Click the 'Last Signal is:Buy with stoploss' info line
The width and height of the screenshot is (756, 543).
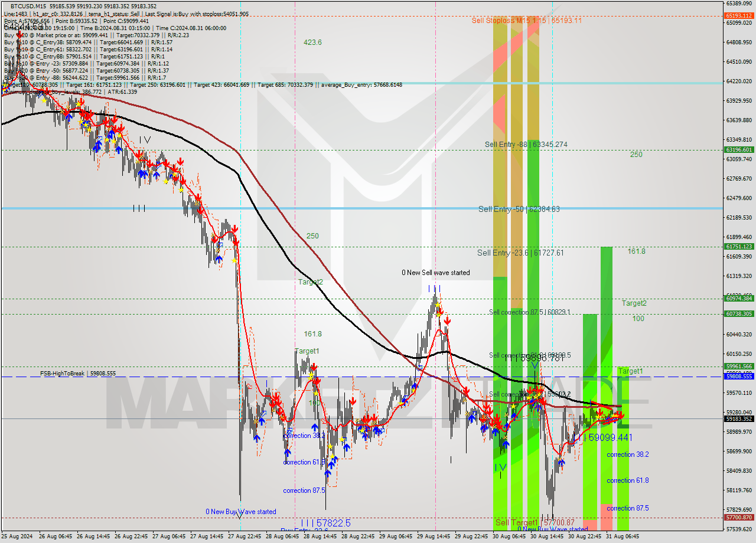[126, 14]
